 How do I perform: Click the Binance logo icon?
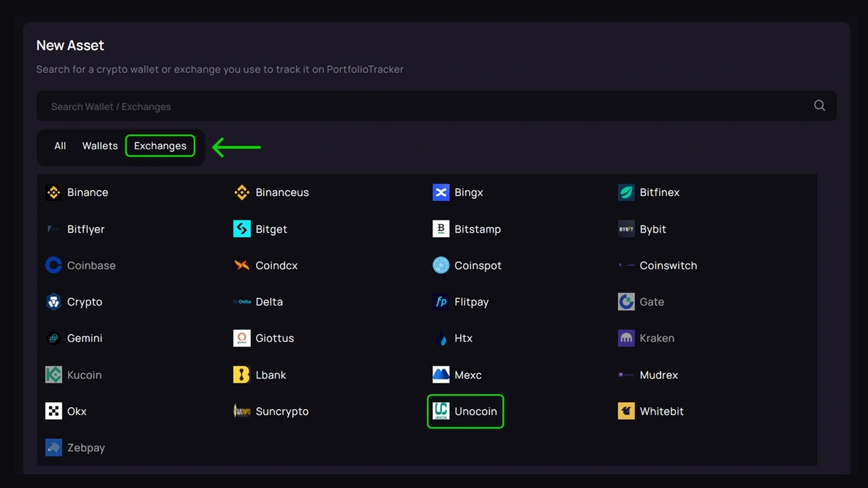(54, 192)
